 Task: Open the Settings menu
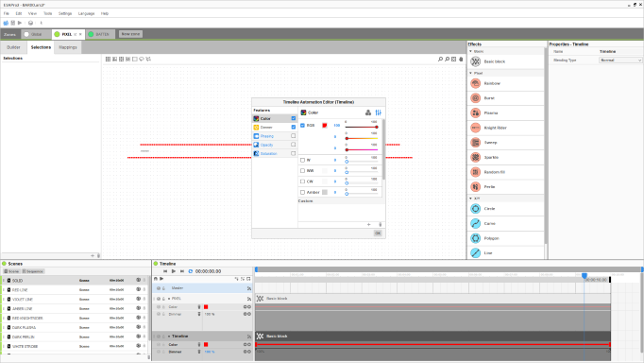(x=65, y=13)
